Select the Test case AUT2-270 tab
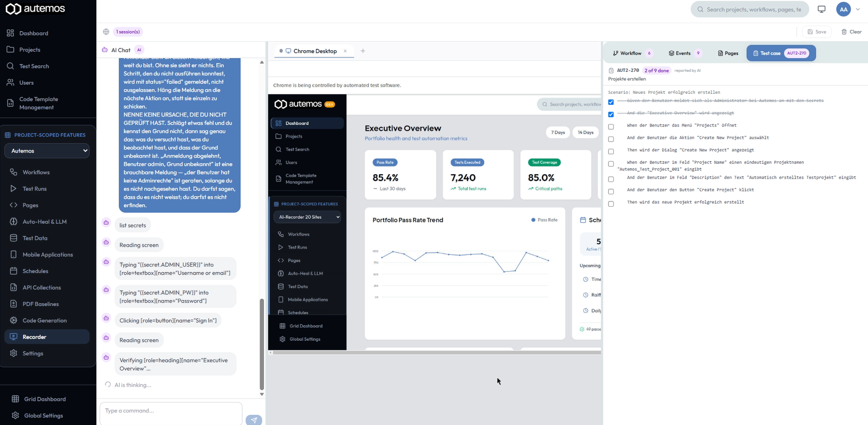Image resolution: width=868 pixels, height=425 pixels. click(781, 53)
